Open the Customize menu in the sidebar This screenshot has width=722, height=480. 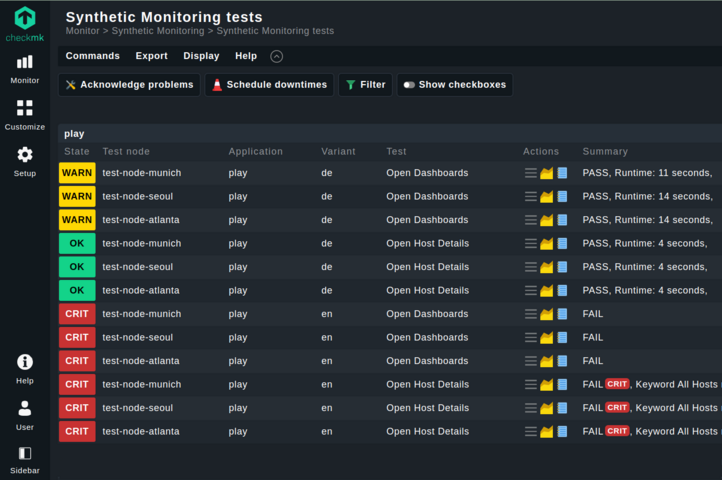pos(25,115)
